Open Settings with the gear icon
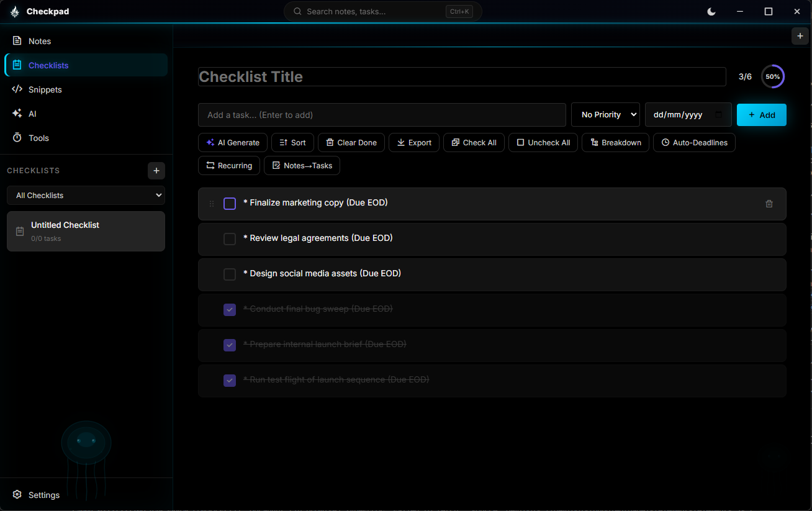This screenshot has height=511, width=812. tap(17, 494)
